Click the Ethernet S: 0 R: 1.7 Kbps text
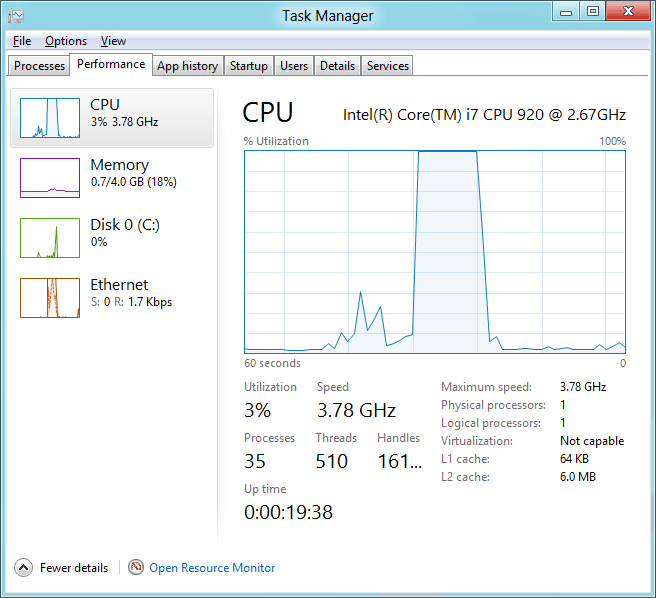This screenshot has height=598, width=656. pos(131,302)
